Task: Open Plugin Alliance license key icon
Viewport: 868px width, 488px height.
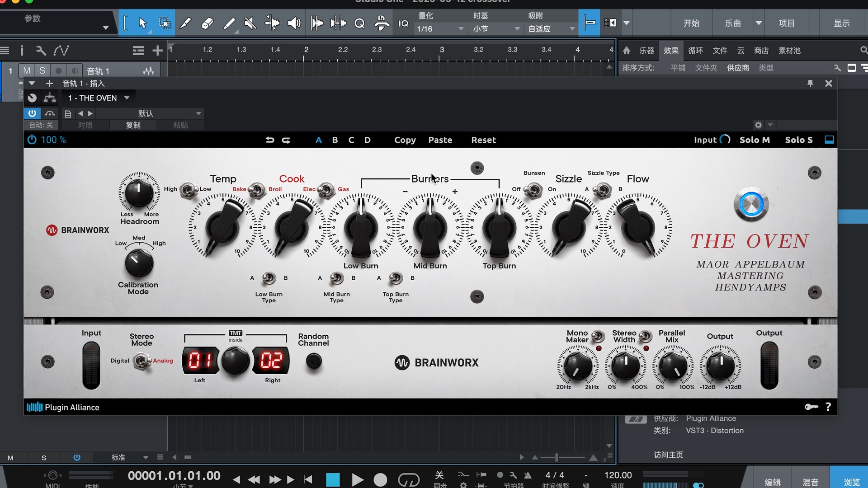Action: tap(811, 407)
